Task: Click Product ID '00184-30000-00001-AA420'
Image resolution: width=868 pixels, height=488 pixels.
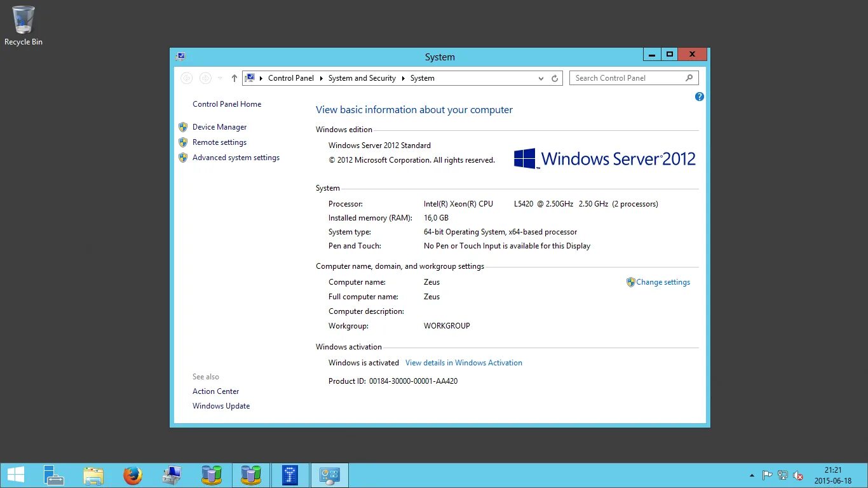Action: pyautogui.click(x=413, y=381)
